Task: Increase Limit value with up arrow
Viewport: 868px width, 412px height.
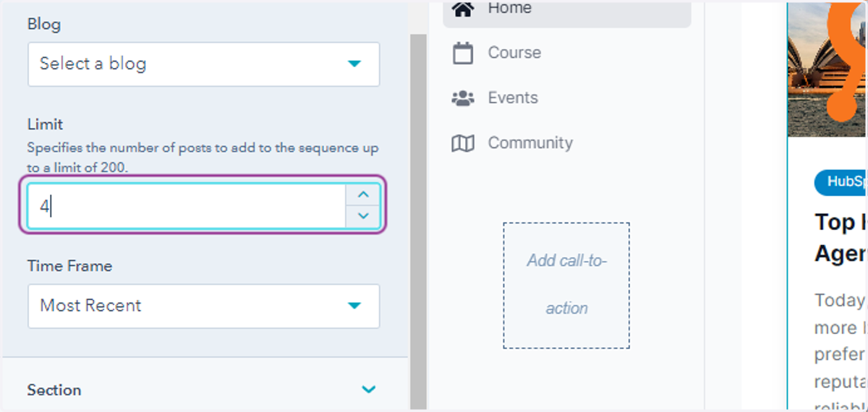Action: coord(363,194)
